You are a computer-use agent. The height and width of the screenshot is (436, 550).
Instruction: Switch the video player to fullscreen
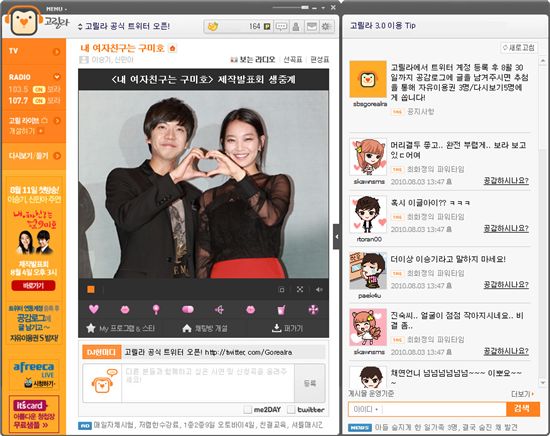coord(300,289)
